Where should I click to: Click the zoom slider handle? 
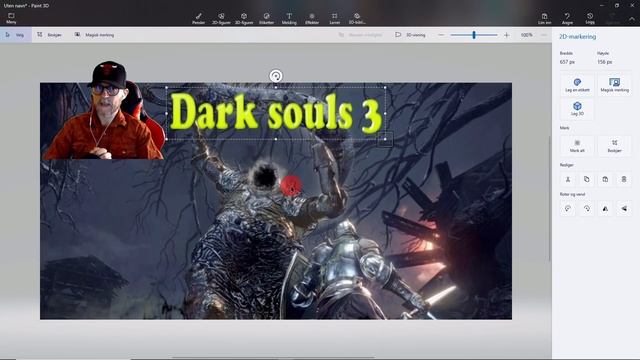(474, 35)
